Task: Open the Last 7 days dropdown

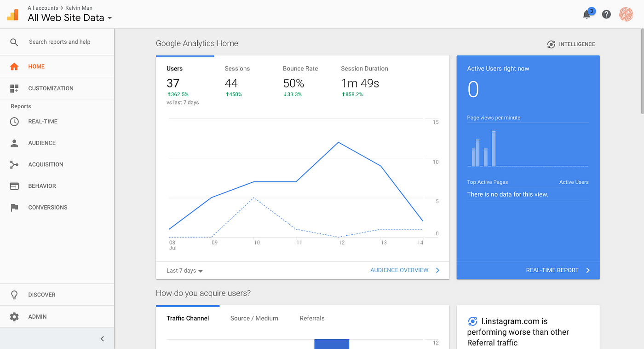Action: 185,271
